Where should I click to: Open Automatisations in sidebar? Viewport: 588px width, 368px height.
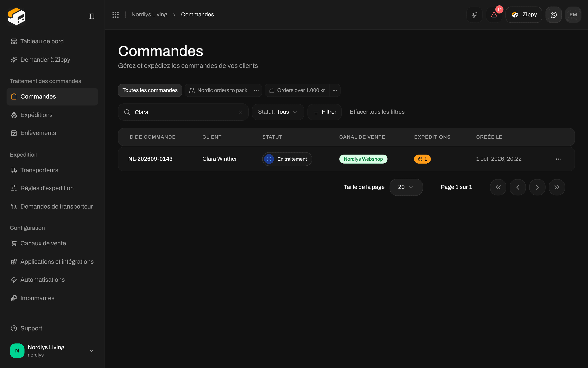tap(52, 280)
